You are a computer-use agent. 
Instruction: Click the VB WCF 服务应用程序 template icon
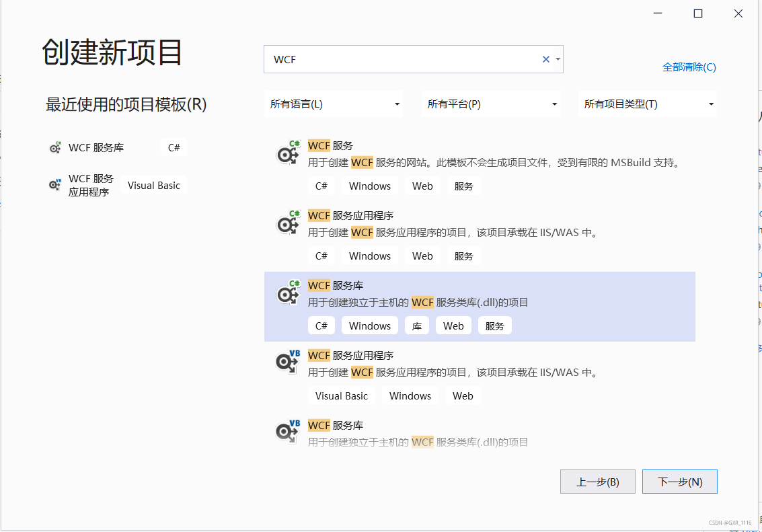288,361
